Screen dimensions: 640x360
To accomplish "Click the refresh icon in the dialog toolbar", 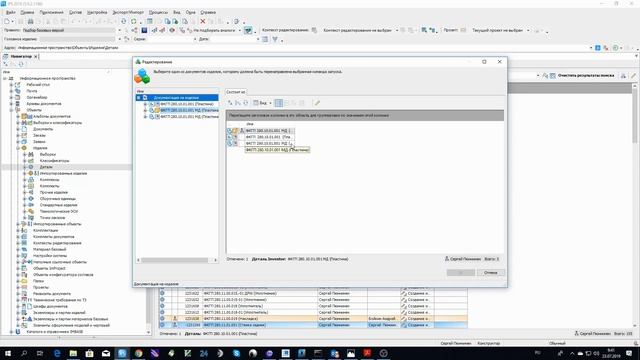I will (x=246, y=103).
